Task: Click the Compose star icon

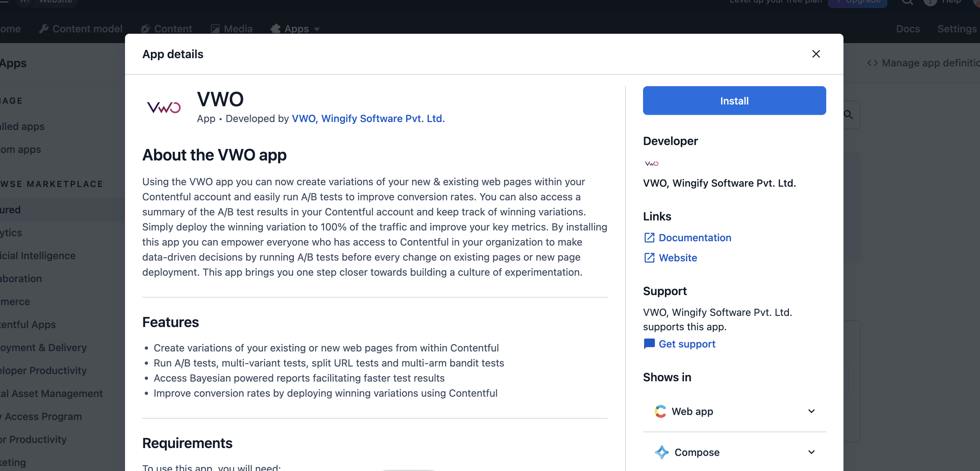Action: tap(661, 452)
